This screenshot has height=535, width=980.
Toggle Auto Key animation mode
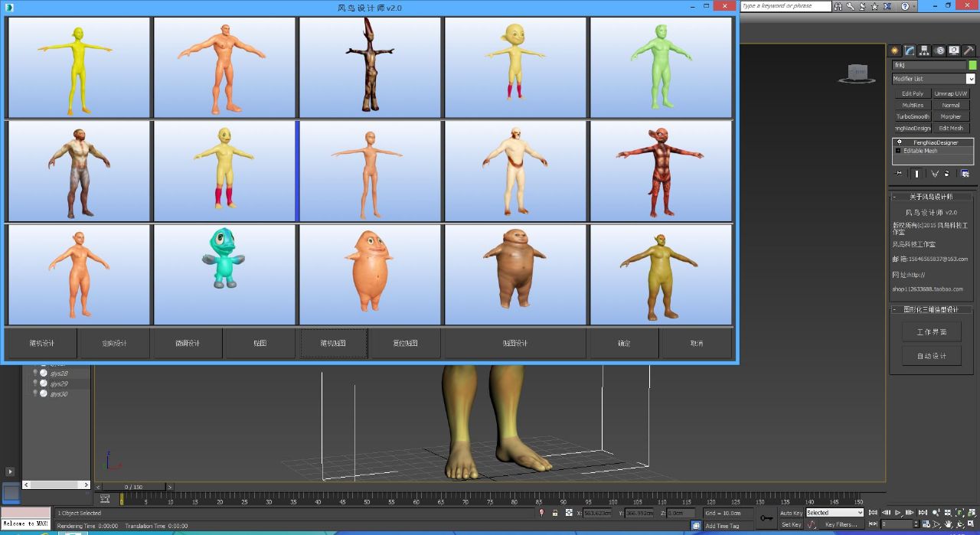(791, 513)
